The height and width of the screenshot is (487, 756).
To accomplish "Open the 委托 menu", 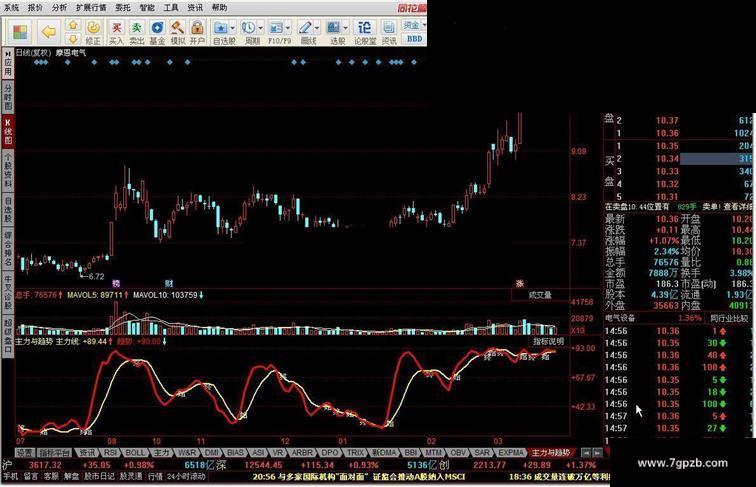I will click(x=123, y=8).
